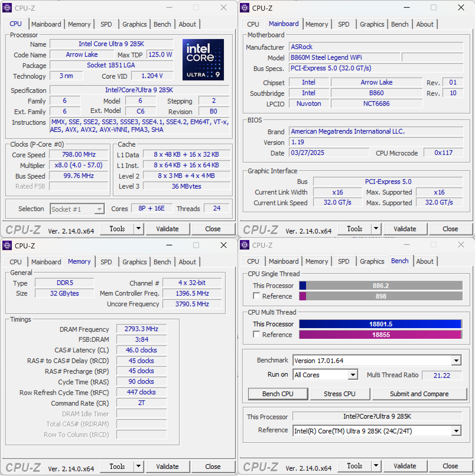Click the multi-thread This Processor 18801.5 bar
This screenshot has width=475, height=476.
click(x=380, y=324)
